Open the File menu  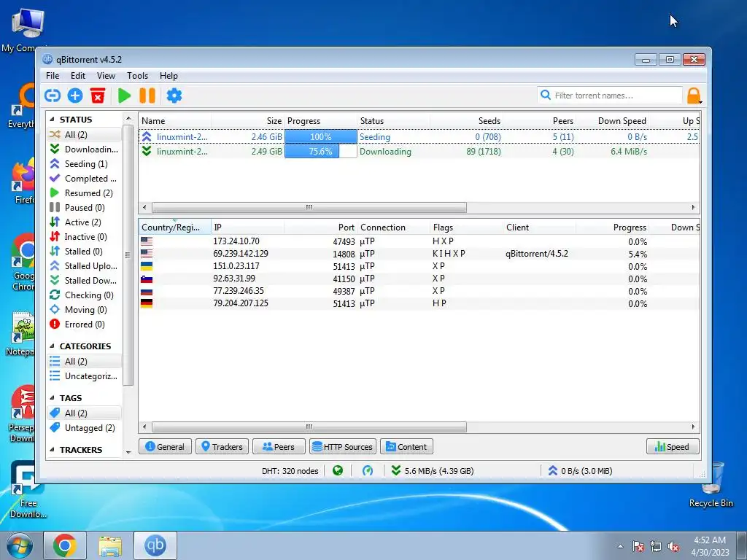[x=53, y=76]
